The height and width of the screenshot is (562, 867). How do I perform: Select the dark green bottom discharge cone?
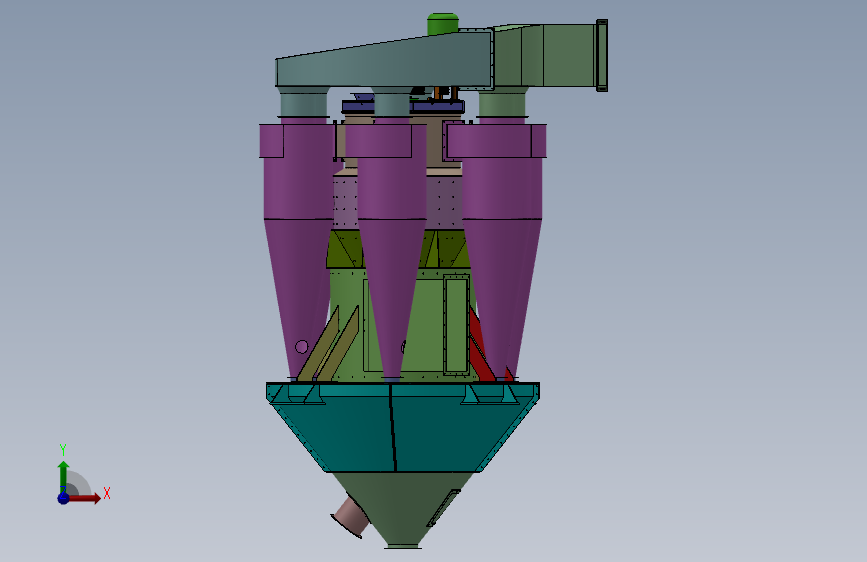403,509
